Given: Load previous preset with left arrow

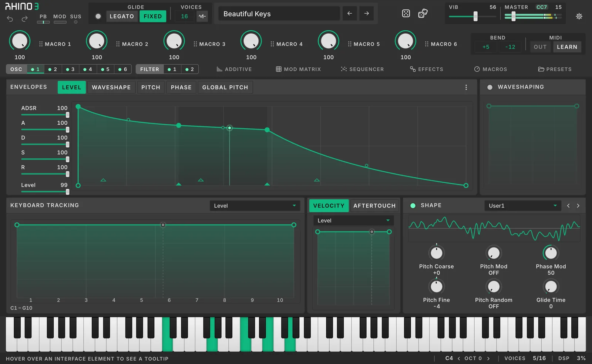Looking at the screenshot, I should (350, 13).
